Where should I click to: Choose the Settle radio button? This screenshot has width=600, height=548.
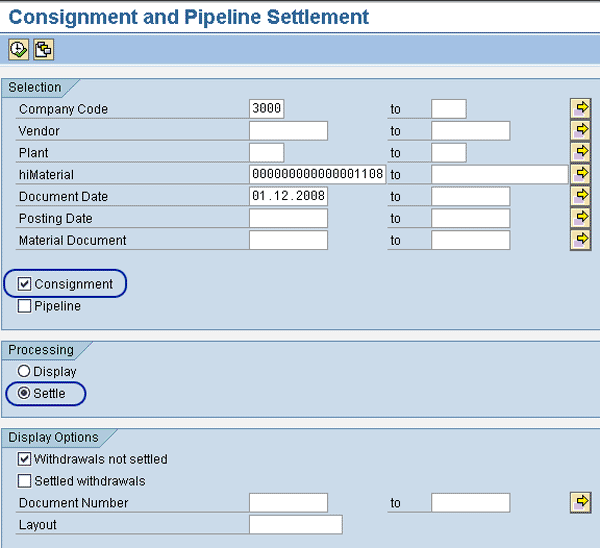tap(25, 393)
